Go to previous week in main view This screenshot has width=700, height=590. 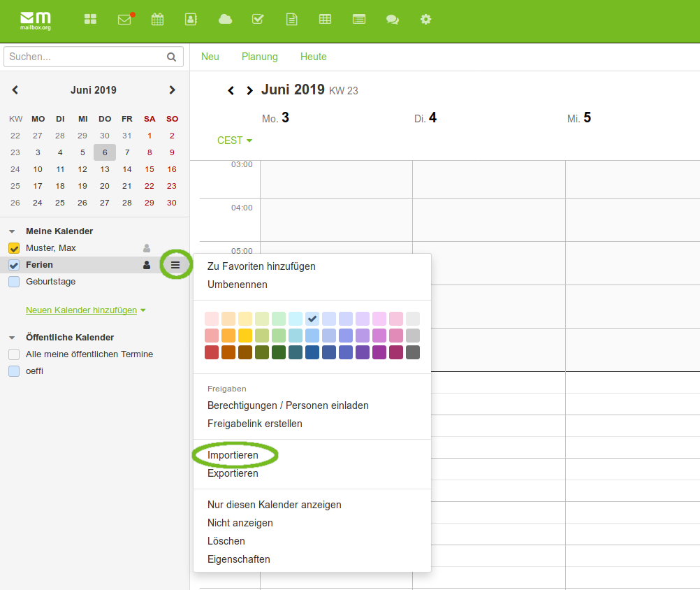click(231, 91)
